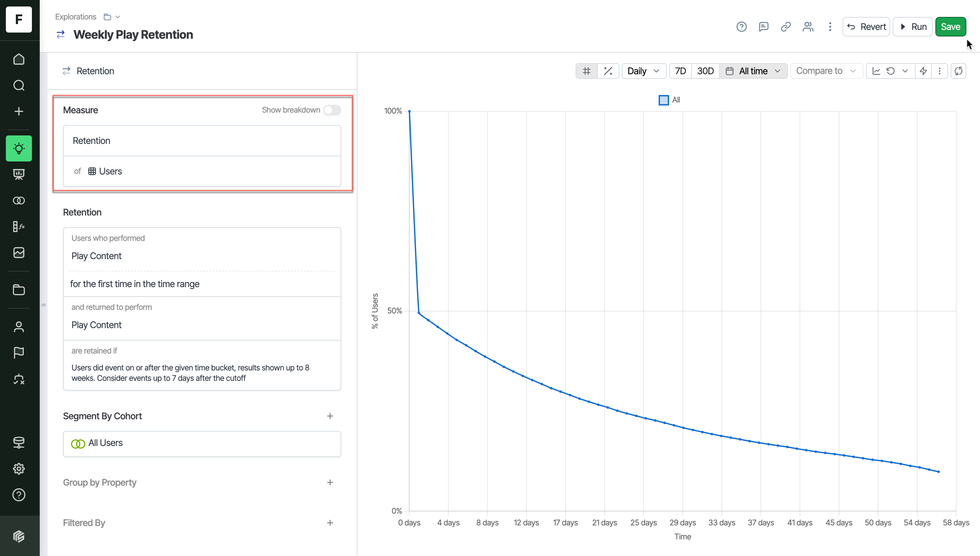Open the Retention measure selector
Image resolution: width=980 pixels, height=556 pixels.
(x=202, y=141)
